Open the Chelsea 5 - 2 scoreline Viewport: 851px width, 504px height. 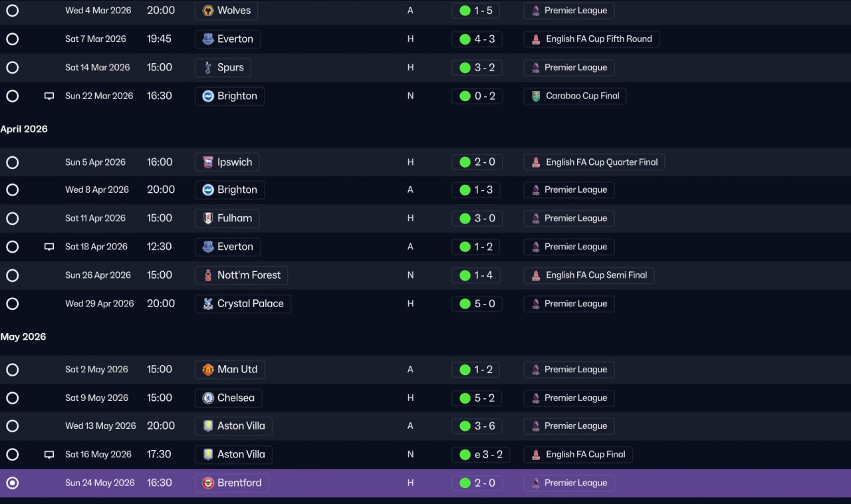477,398
